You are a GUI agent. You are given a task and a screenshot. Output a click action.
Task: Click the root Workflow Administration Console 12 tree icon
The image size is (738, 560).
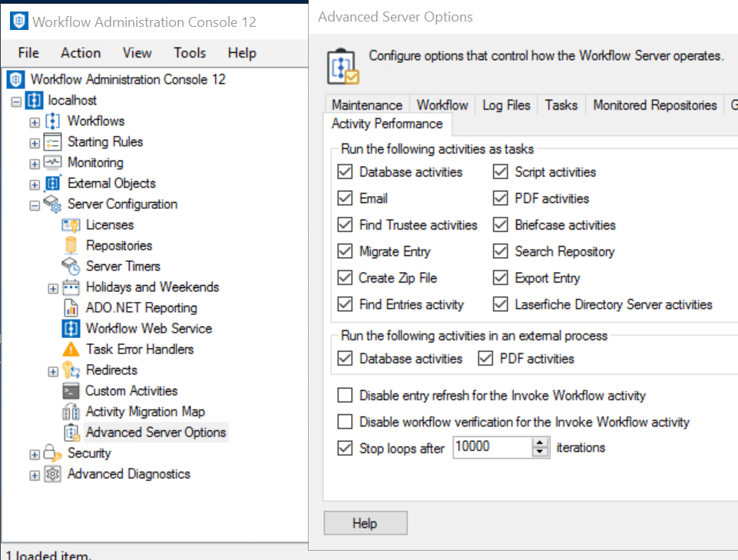coord(16,79)
